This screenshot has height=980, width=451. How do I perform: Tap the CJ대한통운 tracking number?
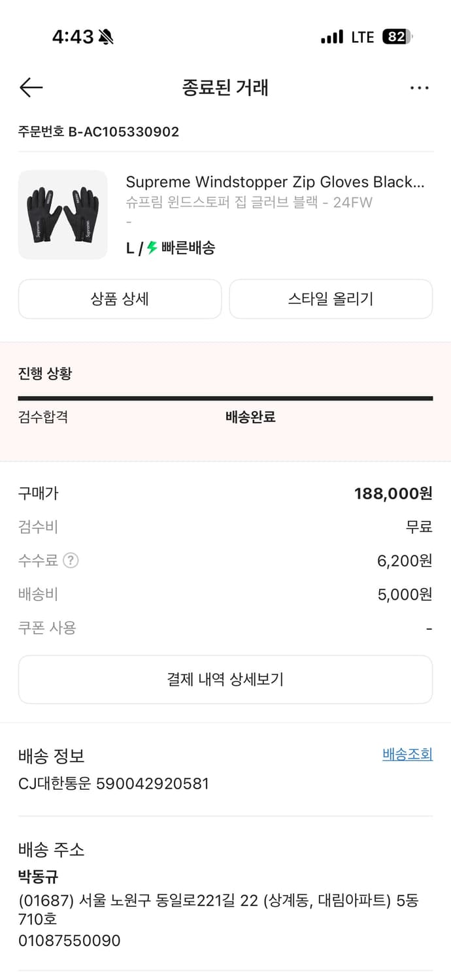coord(113,783)
